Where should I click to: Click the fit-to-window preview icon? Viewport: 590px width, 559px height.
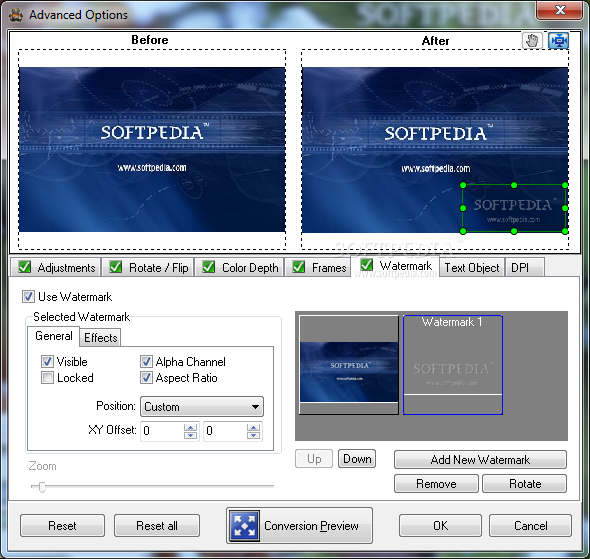(558, 40)
